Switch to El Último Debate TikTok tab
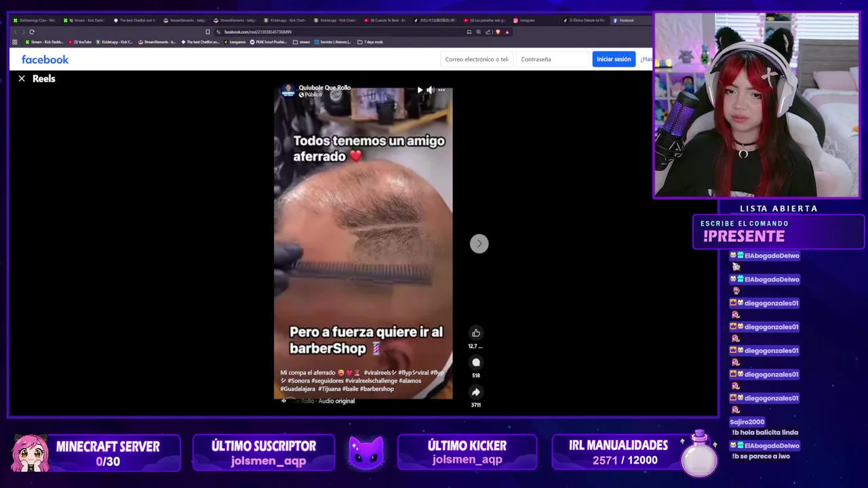This screenshot has width=868, height=488. [x=585, y=20]
